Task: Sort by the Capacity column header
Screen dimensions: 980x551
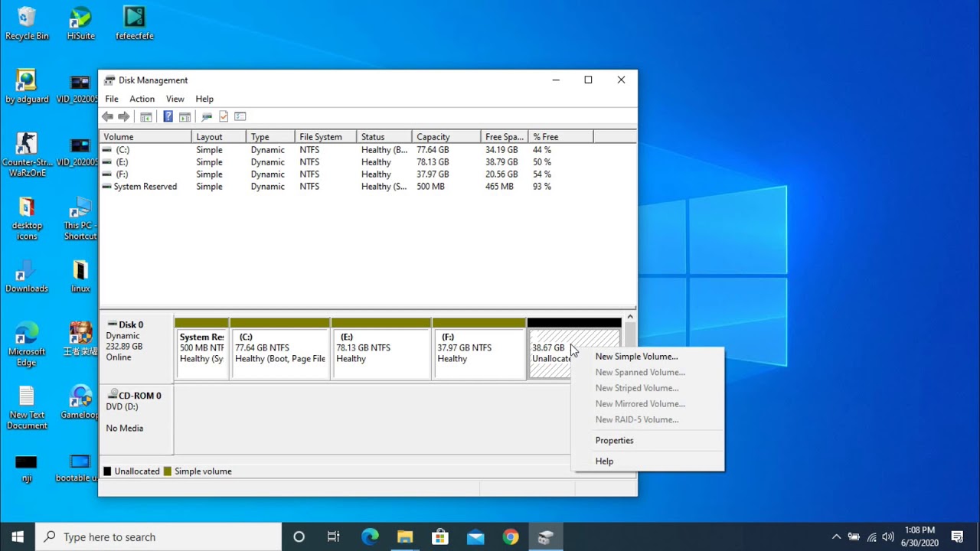Action: tap(446, 137)
